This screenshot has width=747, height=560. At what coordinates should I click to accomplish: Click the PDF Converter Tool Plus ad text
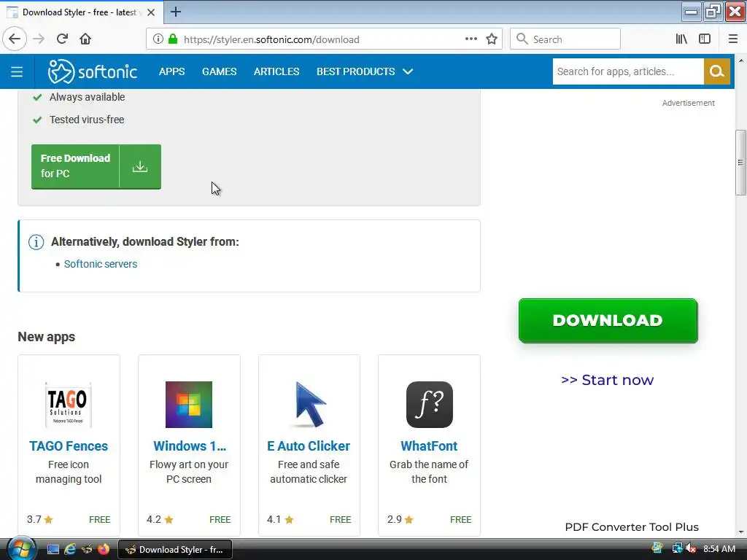tap(632, 527)
